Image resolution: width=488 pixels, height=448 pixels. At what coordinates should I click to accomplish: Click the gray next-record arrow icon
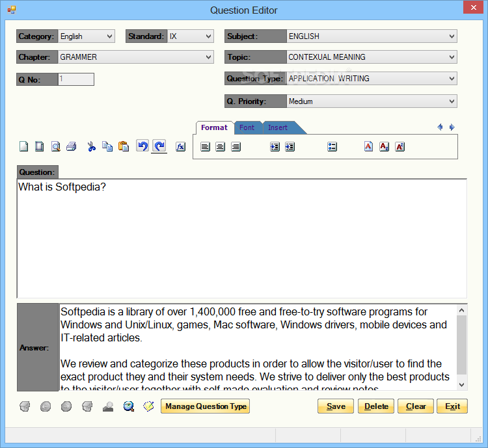[x=66, y=406]
